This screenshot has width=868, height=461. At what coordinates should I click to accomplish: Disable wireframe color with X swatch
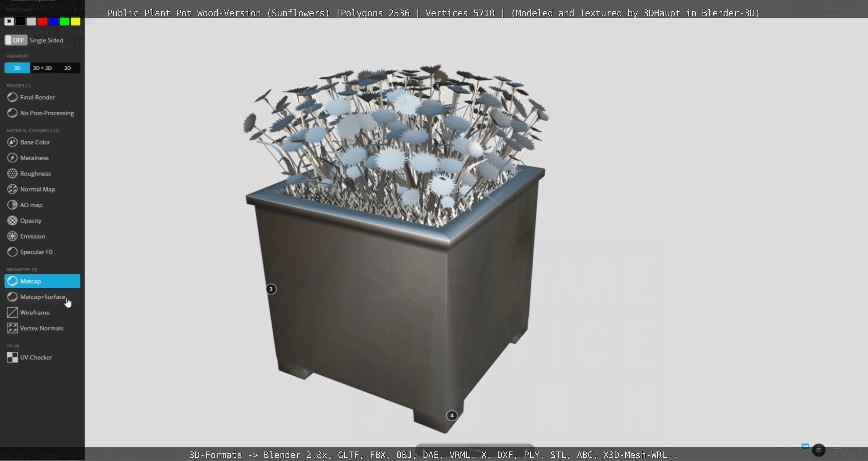[9, 22]
